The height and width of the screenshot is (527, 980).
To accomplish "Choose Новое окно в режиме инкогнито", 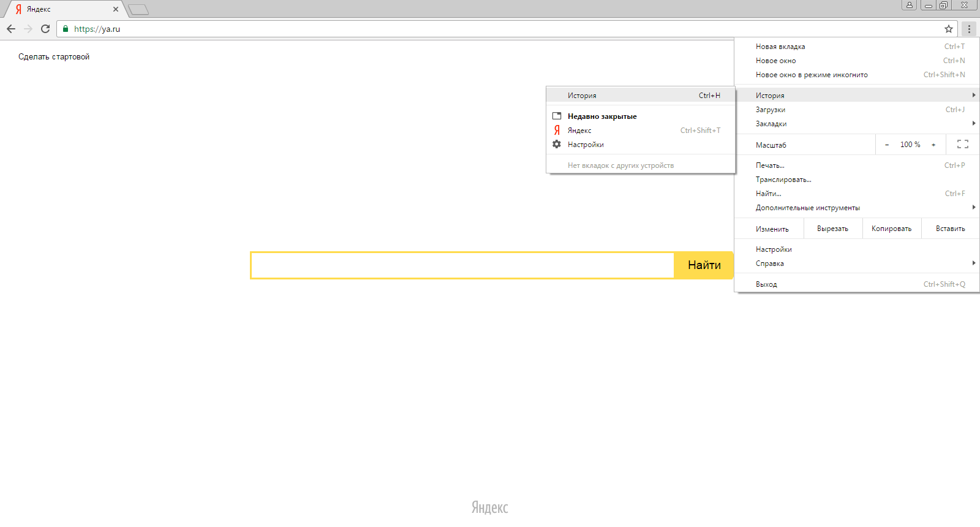I will point(857,75).
